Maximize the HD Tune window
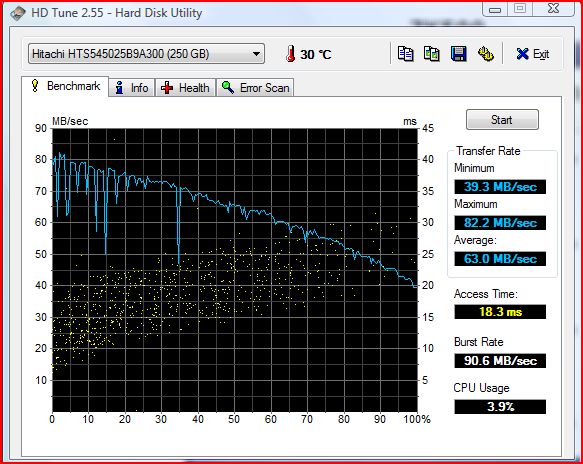 (x=520, y=9)
